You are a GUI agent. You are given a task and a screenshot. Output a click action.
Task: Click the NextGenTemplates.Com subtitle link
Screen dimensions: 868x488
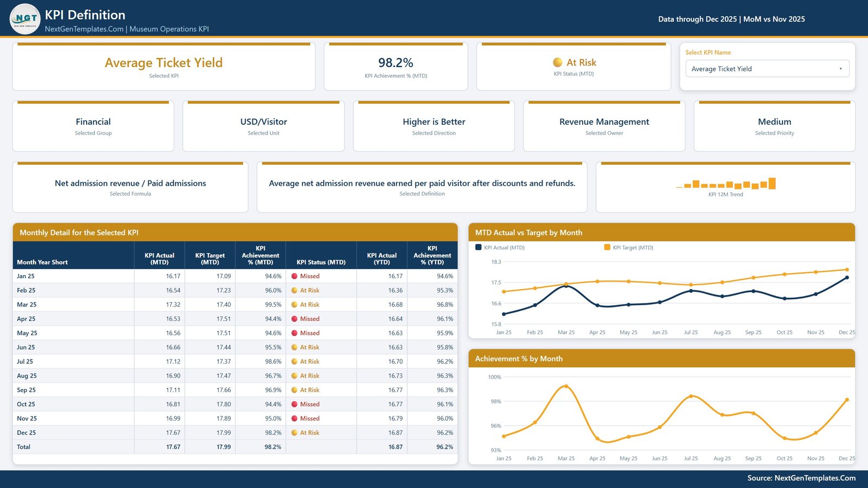[x=84, y=29]
